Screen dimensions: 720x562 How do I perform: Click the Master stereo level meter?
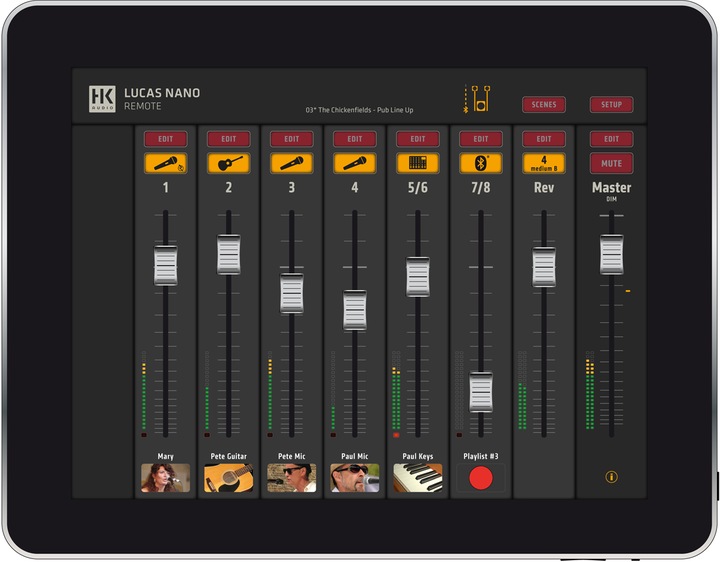590,390
